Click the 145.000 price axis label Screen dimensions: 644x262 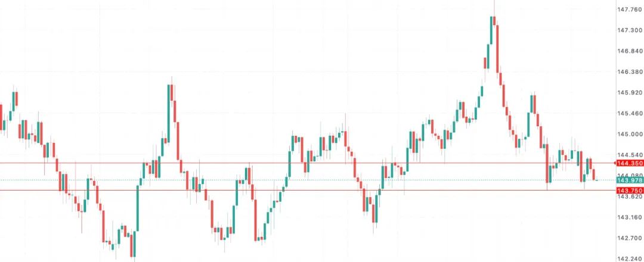[x=630, y=134]
